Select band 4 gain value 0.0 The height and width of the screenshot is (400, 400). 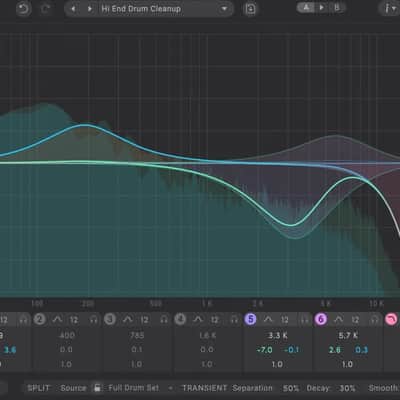(x=207, y=350)
